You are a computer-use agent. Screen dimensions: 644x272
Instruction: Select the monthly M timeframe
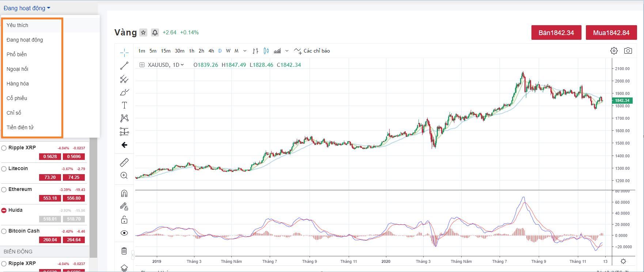click(236, 51)
